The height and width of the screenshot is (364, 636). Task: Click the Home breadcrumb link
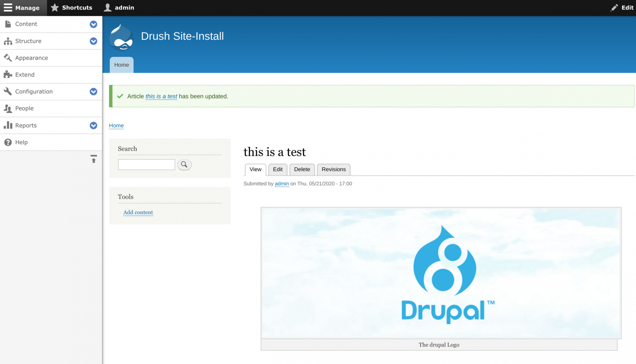coord(116,126)
